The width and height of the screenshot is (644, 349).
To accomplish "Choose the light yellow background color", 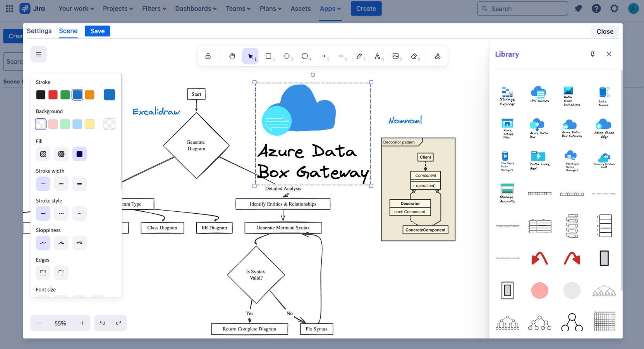I will coord(89,124).
